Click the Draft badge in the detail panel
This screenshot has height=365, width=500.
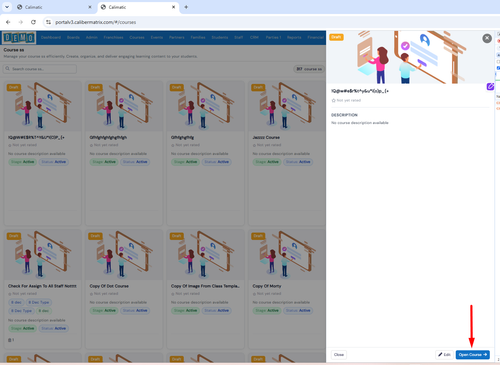coord(336,37)
